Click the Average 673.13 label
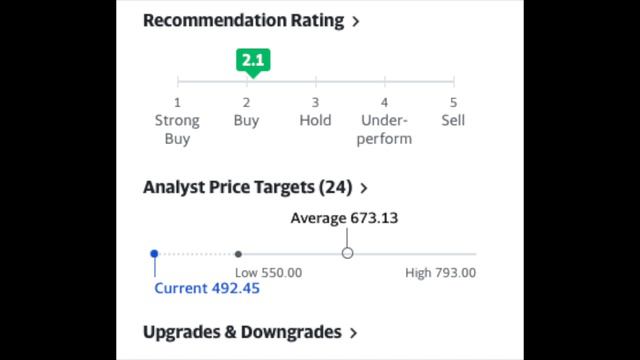The height and width of the screenshot is (360, 640). pyautogui.click(x=344, y=218)
